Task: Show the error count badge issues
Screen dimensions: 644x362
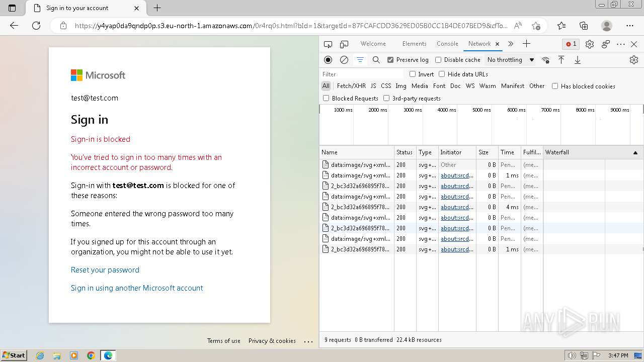Action: pos(571,44)
